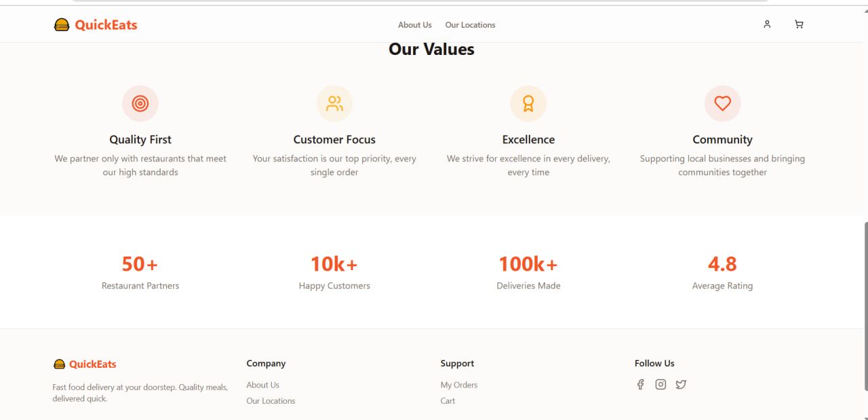This screenshot has width=868, height=420.
Task: Click the Community heart icon
Action: 722,103
